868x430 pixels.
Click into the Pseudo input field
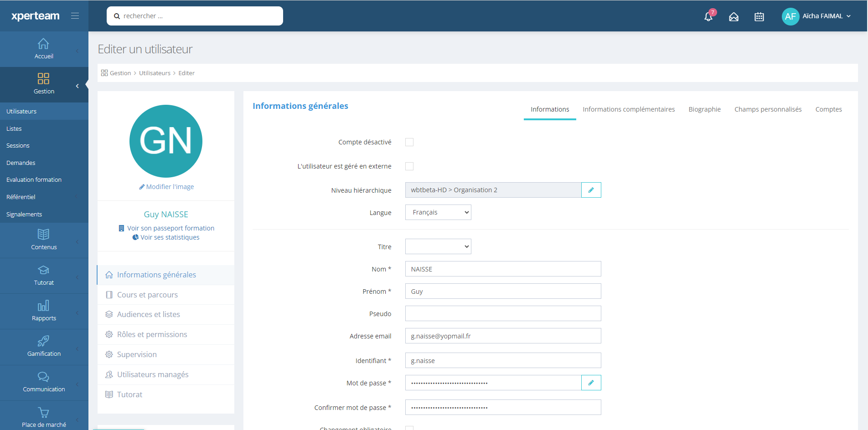[503, 313]
